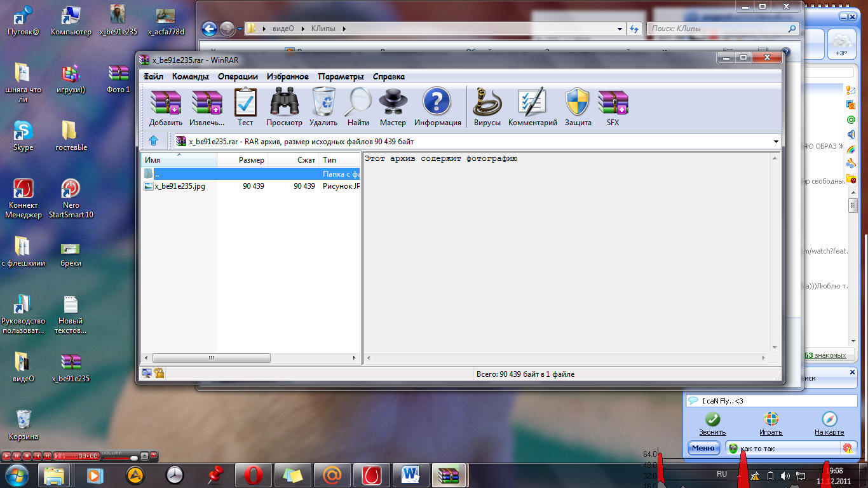Click Back button in Explorer window
868x488 pixels.
tap(209, 29)
